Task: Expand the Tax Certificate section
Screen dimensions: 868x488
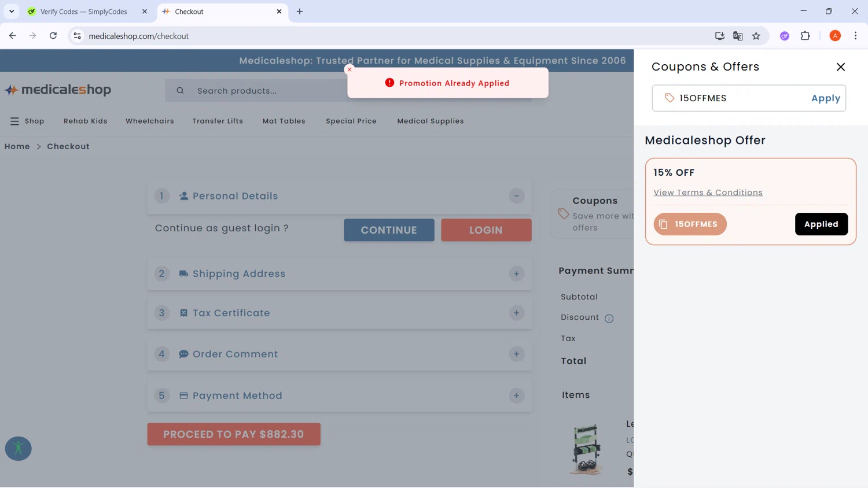Action: 517,313
